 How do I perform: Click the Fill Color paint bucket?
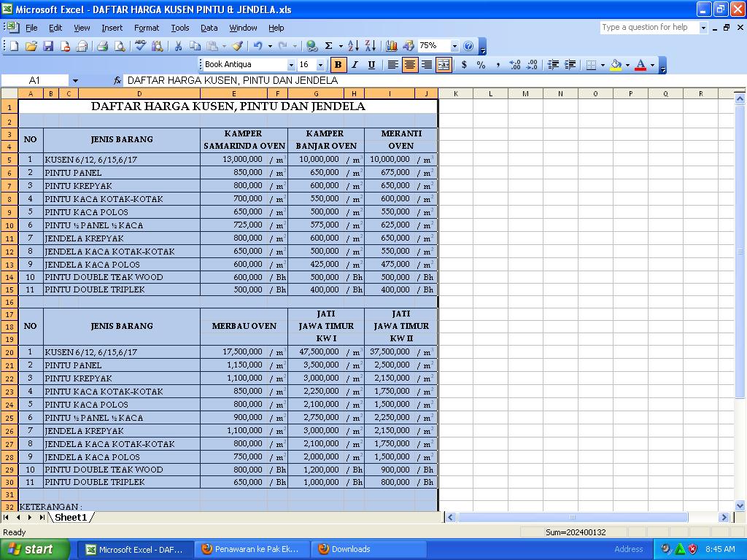pyautogui.click(x=616, y=65)
